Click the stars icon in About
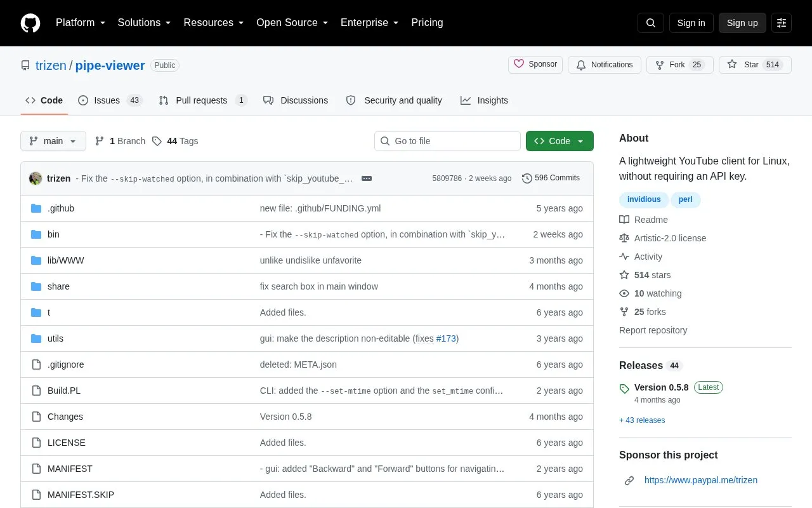 click(x=624, y=275)
